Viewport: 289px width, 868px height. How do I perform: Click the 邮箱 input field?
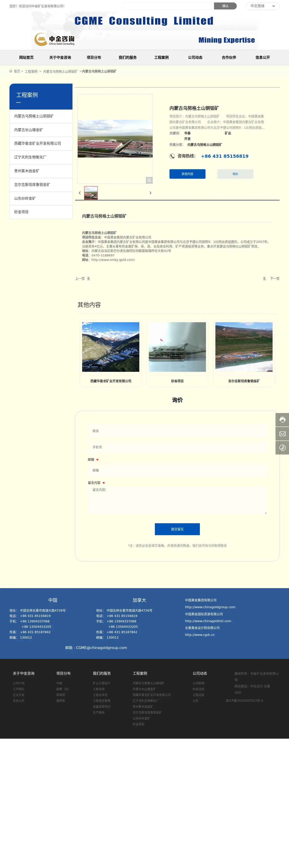point(177,470)
